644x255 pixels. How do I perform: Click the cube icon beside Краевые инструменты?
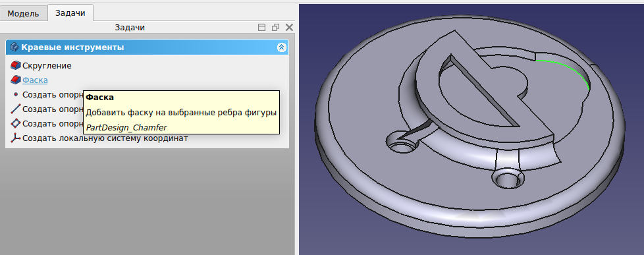[x=14, y=47]
